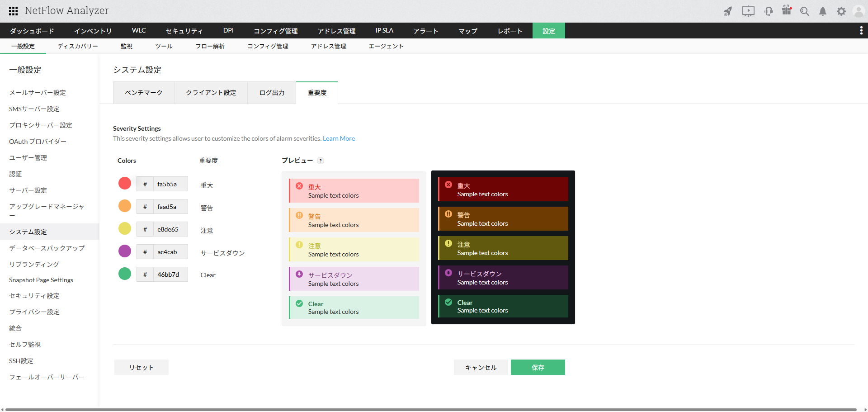868x412 pixels.
Task: Click the fa5b5a hex color field
Action: [170, 184]
